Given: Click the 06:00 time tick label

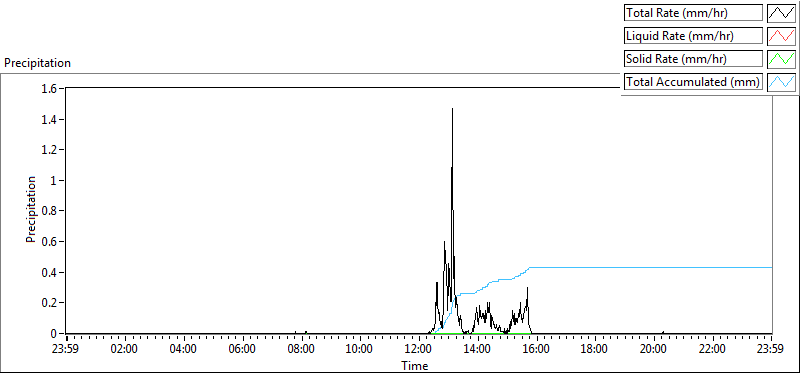Looking at the screenshot, I should pos(242,349).
